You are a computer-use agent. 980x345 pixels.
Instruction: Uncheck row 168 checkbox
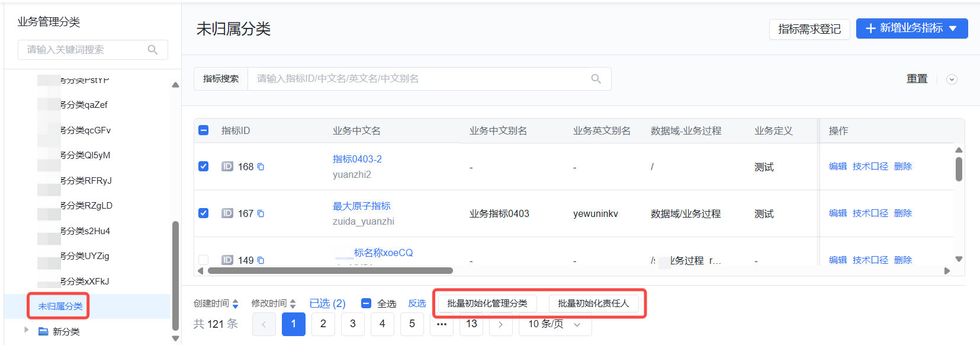pyautogui.click(x=203, y=167)
